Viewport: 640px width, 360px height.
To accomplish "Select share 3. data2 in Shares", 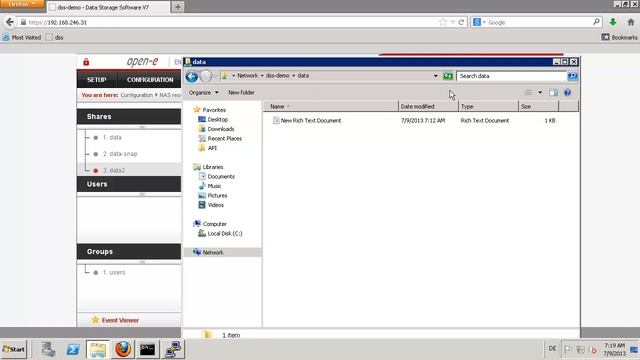I will pyautogui.click(x=113, y=171).
